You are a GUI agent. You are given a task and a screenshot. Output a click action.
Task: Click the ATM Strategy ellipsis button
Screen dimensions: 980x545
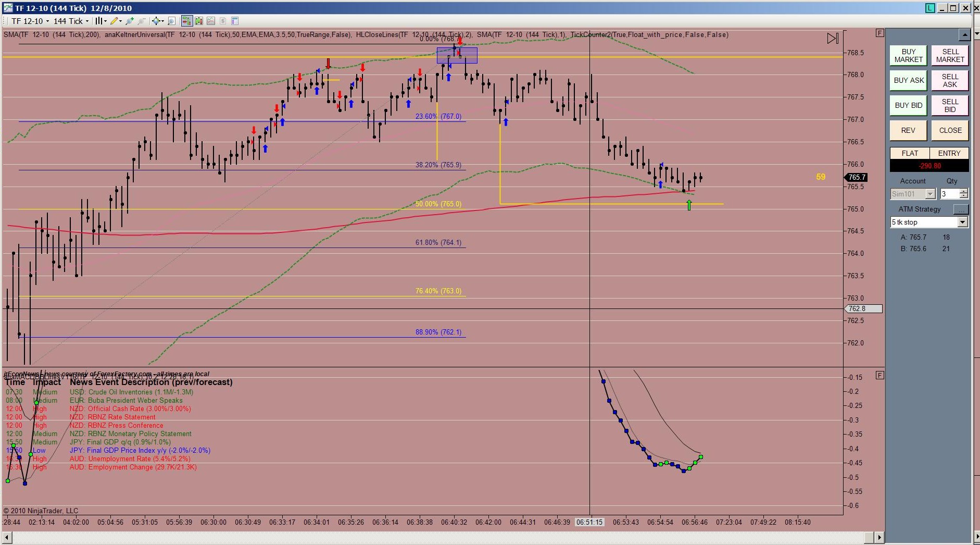(961, 209)
